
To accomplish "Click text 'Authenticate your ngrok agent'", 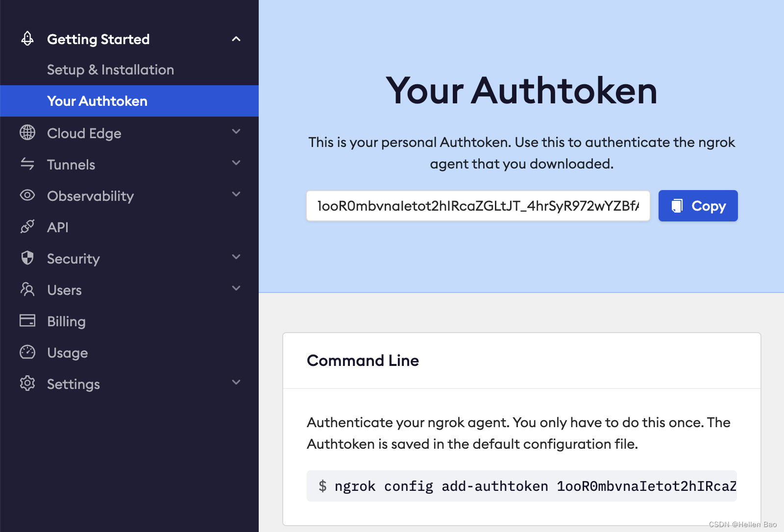I will tap(408, 422).
